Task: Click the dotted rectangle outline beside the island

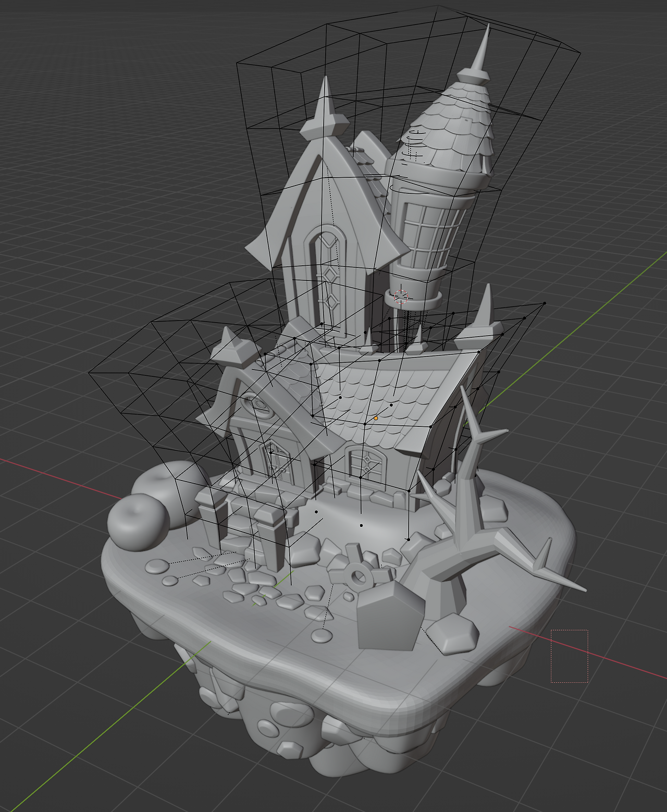Action: coord(570,656)
